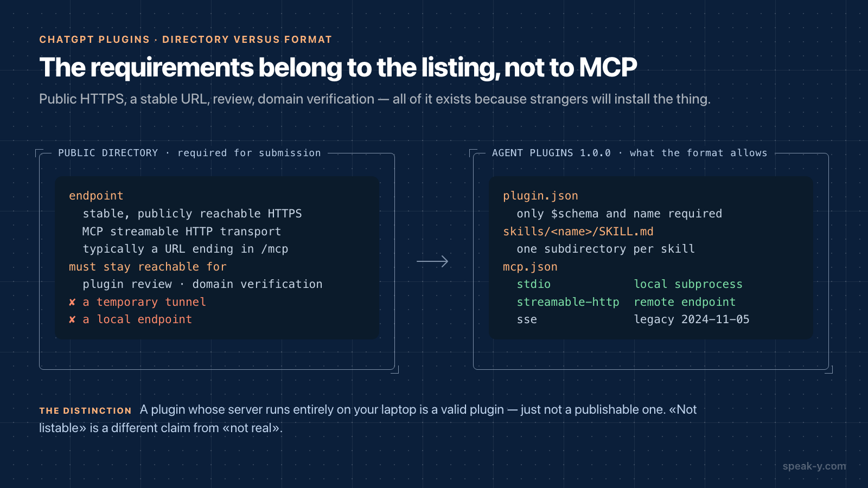Select the "PUBLIC DIRECTORY · required for submission" panel label

coord(189,153)
